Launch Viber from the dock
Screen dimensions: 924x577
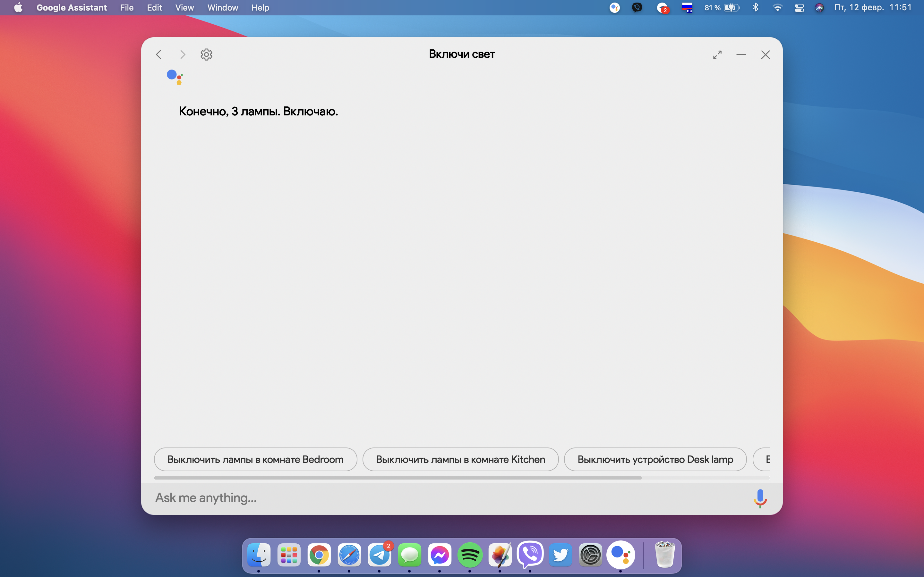tap(530, 555)
